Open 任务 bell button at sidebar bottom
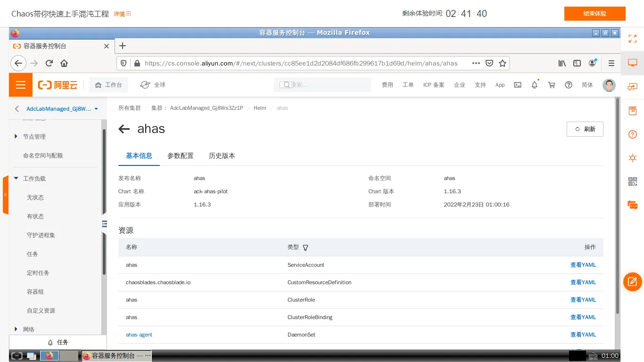The width and height of the screenshot is (644, 362). pos(58,342)
